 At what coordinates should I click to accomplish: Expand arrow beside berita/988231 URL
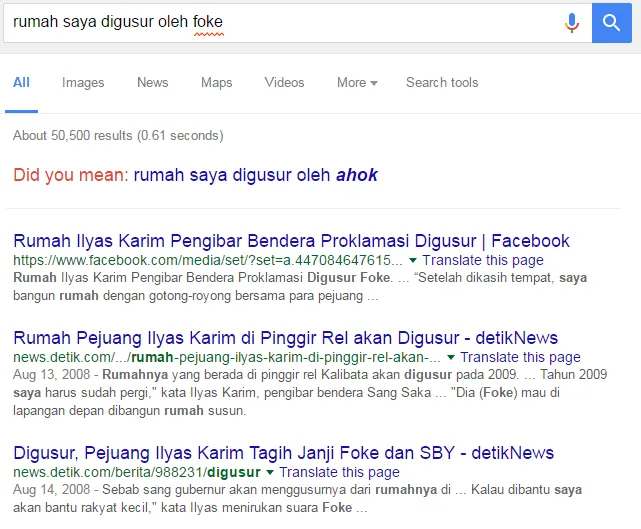pos(270,472)
